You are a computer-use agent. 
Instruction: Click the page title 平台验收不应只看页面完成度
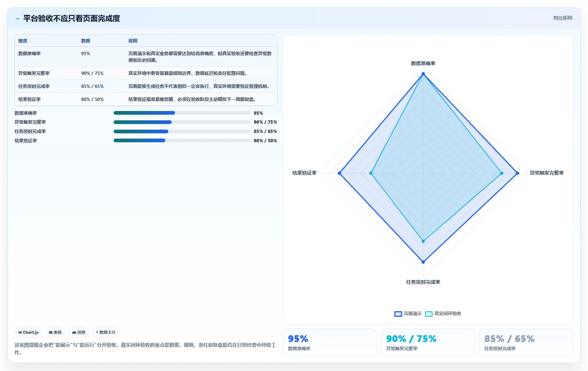tap(71, 19)
